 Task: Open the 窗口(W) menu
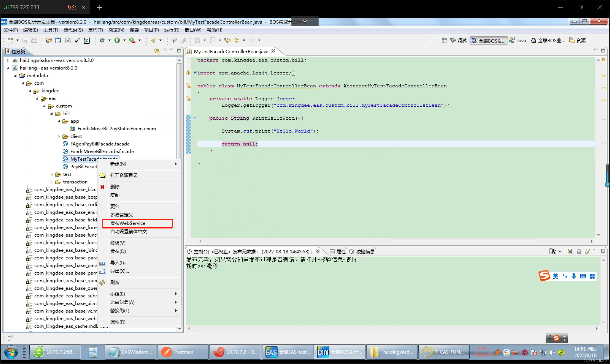coord(193,30)
